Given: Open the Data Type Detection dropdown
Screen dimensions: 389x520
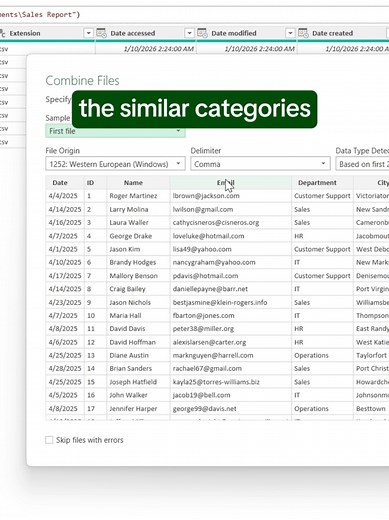Looking at the screenshot, I should point(362,164).
